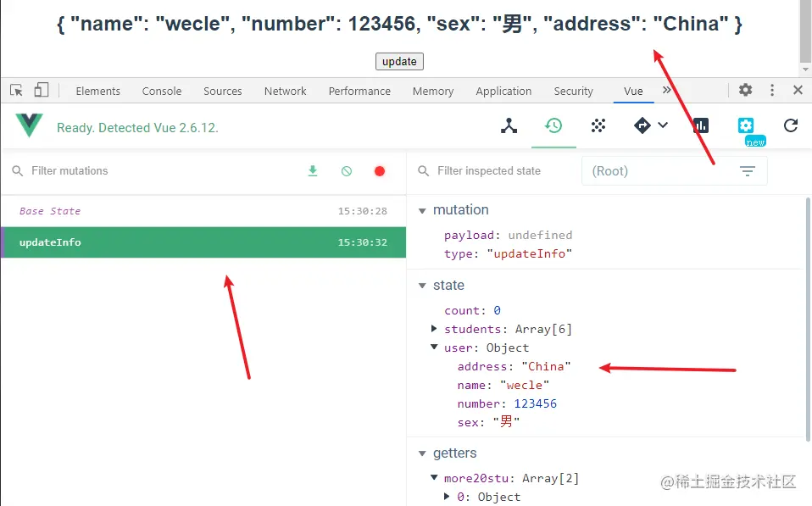This screenshot has width=812, height=506.
Task: Click the sex "男" row
Action: click(488, 422)
